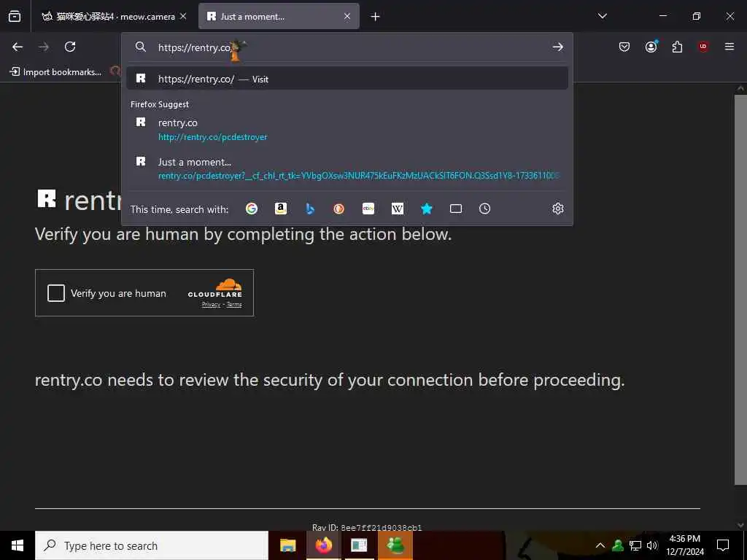The height and width of the screenshot is (560, 747).
Task: Click the Go arrow in the address bar
Action: (558, 47)
